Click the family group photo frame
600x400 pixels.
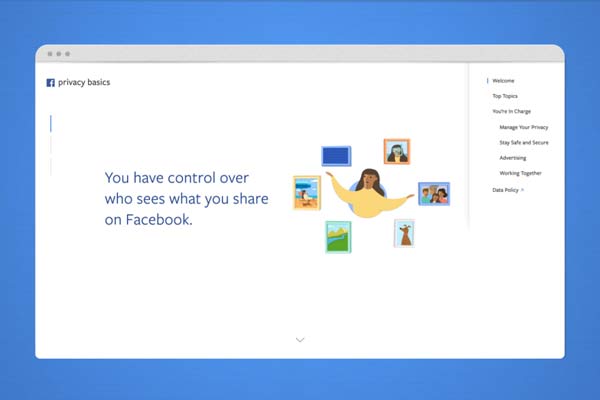[434, 194]
